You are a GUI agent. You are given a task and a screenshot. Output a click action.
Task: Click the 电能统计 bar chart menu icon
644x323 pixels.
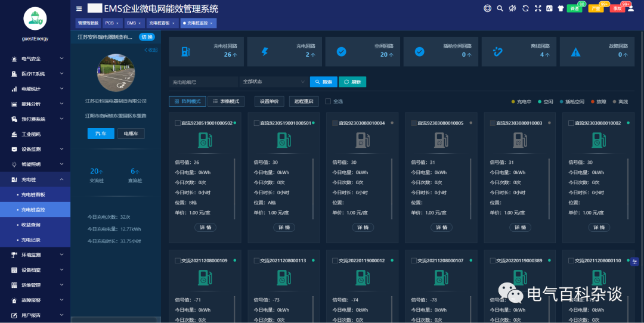click(14, 89)
